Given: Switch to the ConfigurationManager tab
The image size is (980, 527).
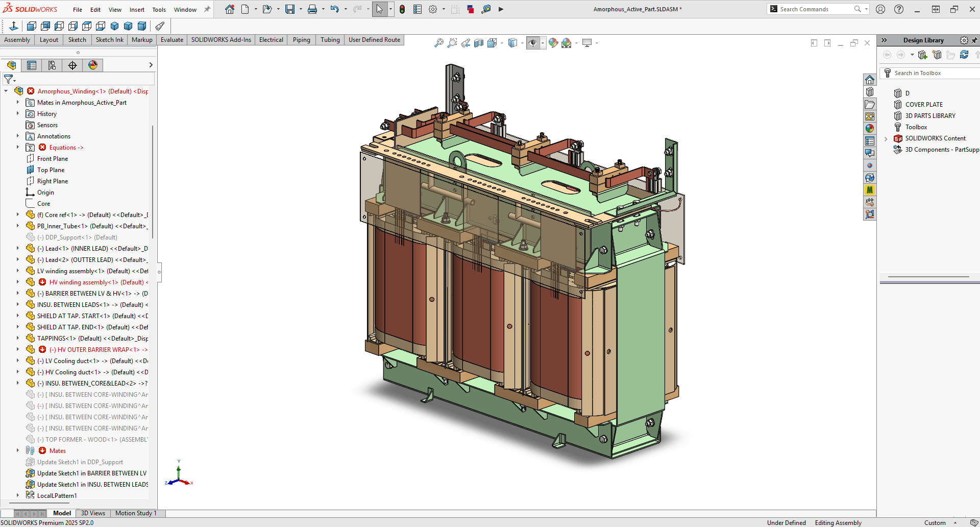Looking at the screenshot, I should click(x=52, y=65).
